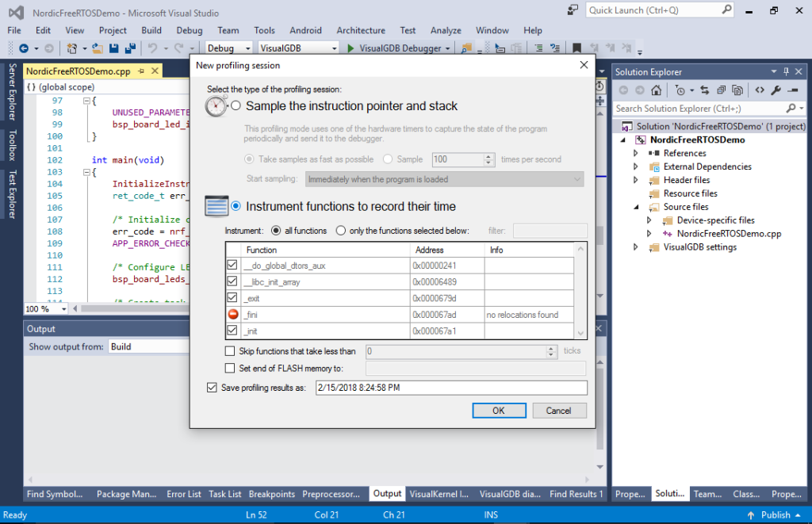Select 'only the functions selected below' radio button

pos(341,231)
